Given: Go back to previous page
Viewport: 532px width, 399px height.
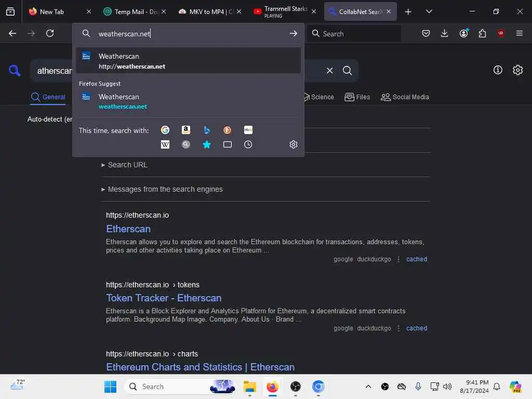Looking at the screenshot, I should (x=12, y=33).
